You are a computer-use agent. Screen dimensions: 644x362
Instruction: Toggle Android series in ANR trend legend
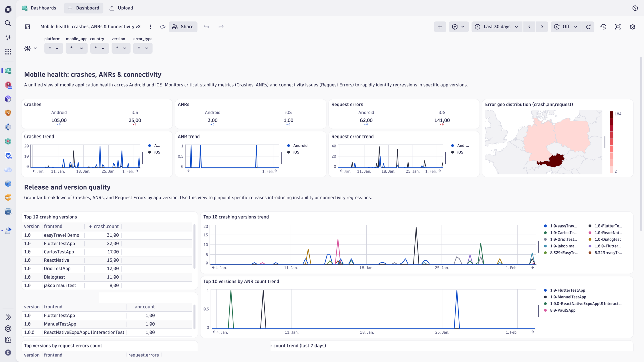click(x=300, y=145)
